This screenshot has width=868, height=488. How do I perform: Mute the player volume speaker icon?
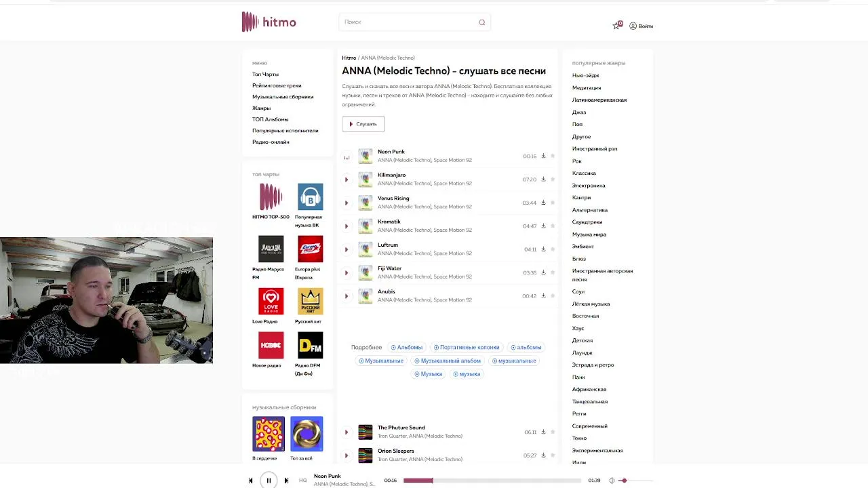(x=612, y=481)
